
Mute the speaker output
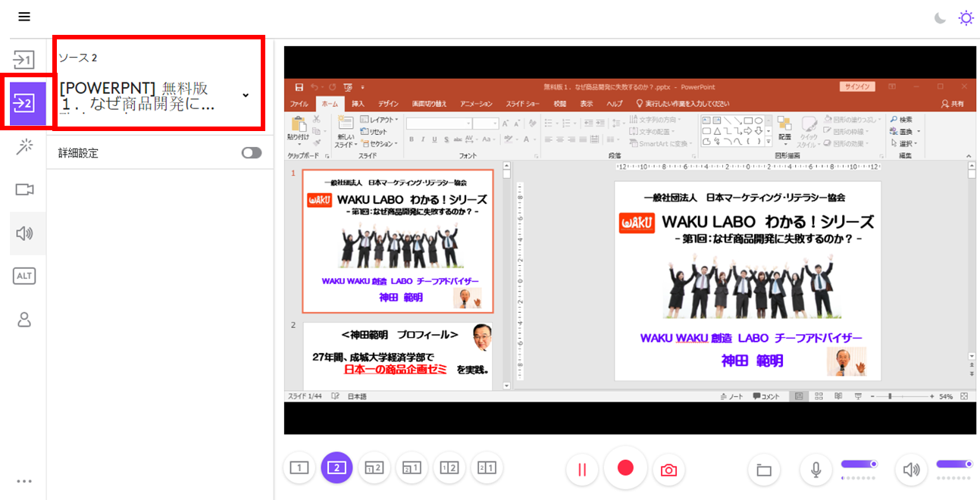(911, 470)
